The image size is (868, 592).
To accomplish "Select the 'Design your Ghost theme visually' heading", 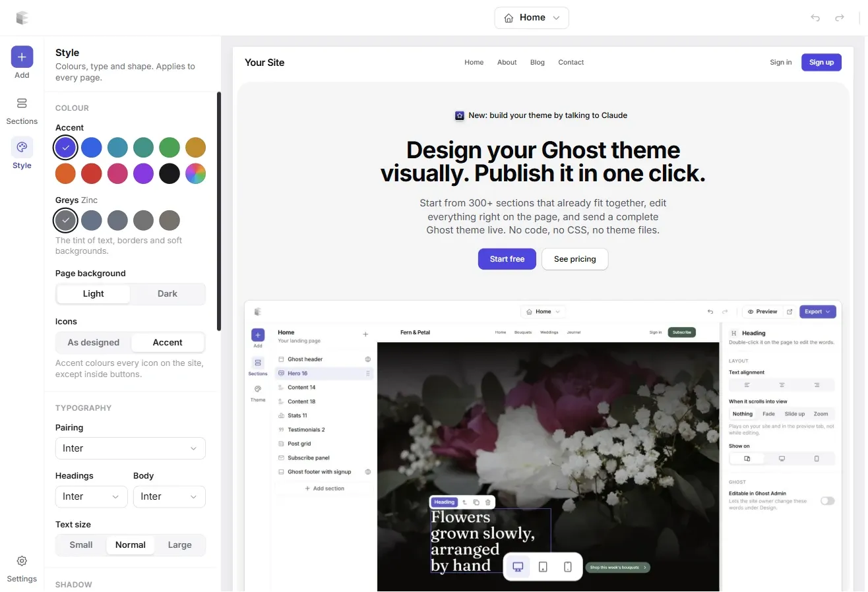I will pos(543,162).
